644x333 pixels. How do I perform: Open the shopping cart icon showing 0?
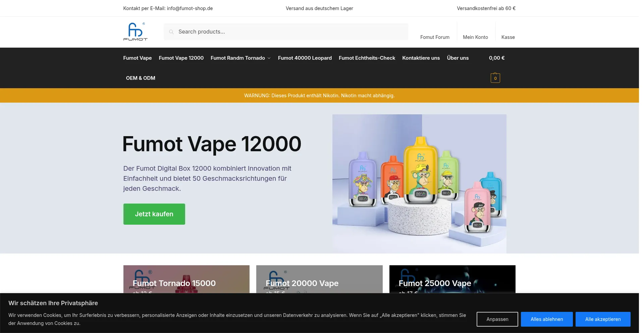(495, 78)
